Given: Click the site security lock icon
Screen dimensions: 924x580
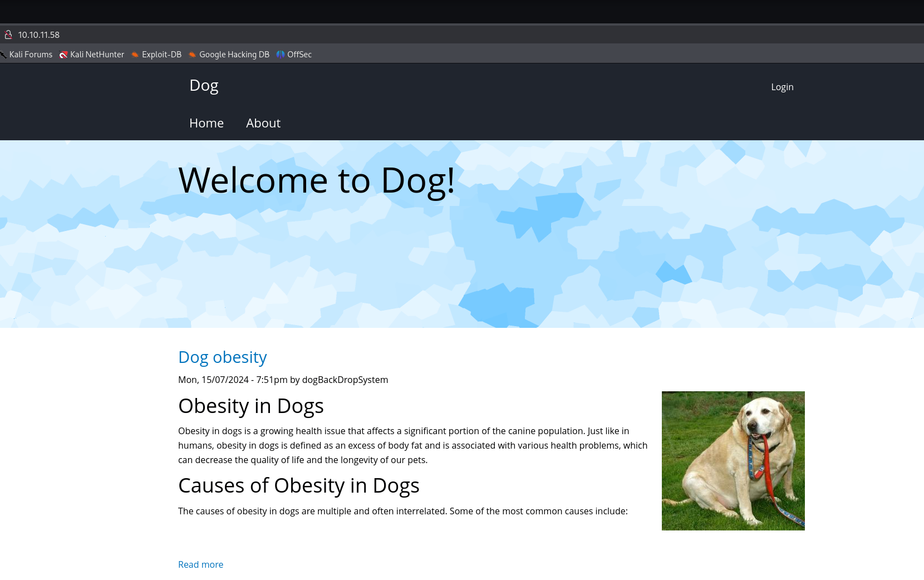Looking at the screenshot, I should [8, 35].
